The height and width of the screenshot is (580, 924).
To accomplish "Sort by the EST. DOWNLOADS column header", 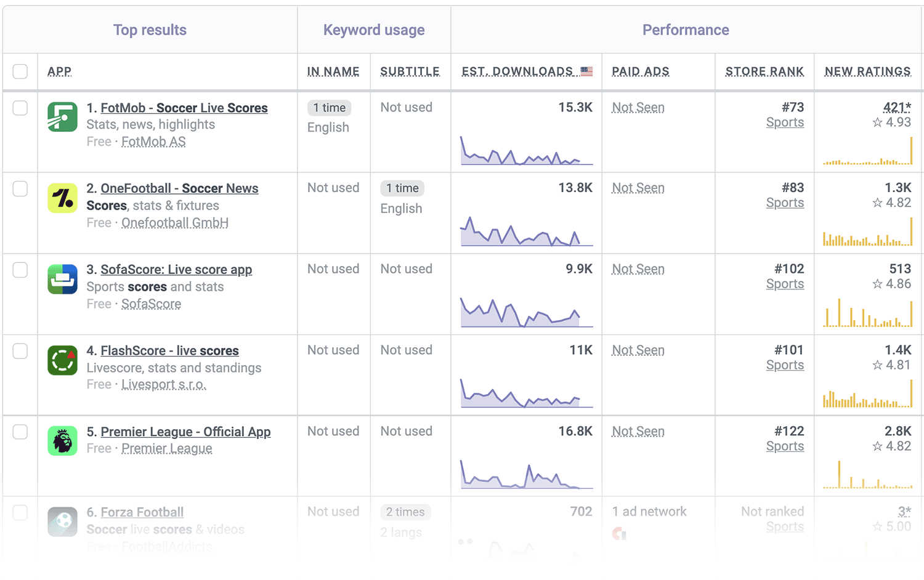I will point(517,71).
